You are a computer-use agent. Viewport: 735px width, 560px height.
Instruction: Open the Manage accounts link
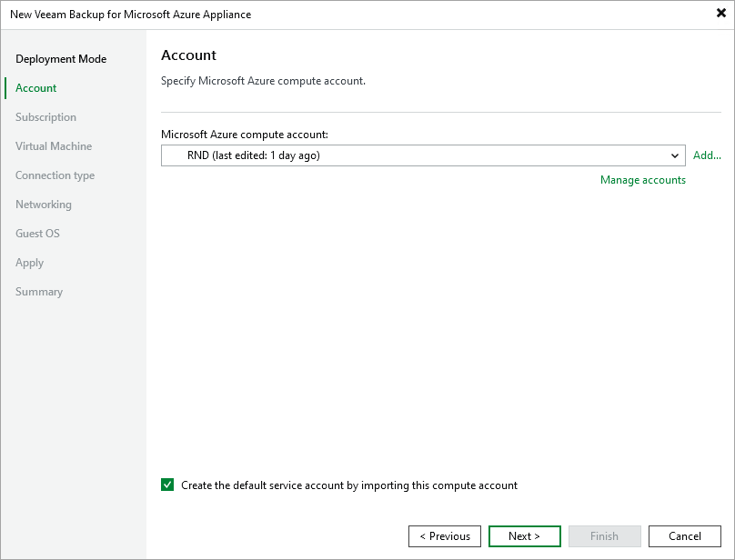[642, 180]
